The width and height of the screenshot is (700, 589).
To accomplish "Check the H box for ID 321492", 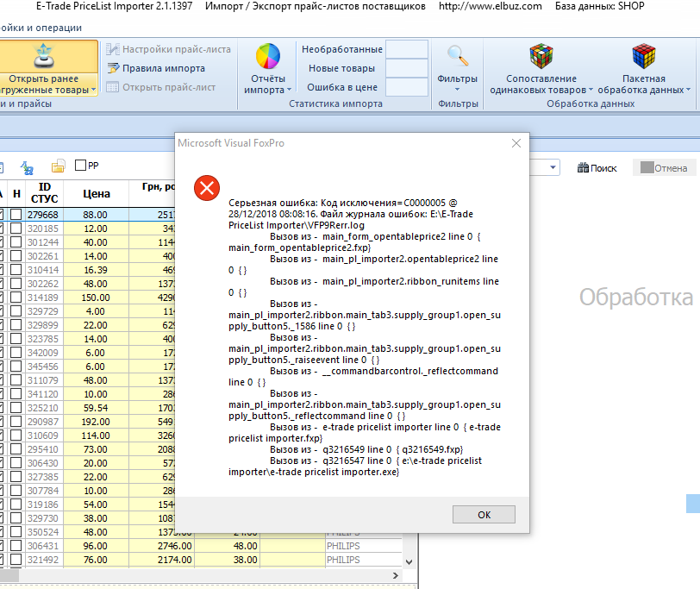I will click(x=16, y=560).
